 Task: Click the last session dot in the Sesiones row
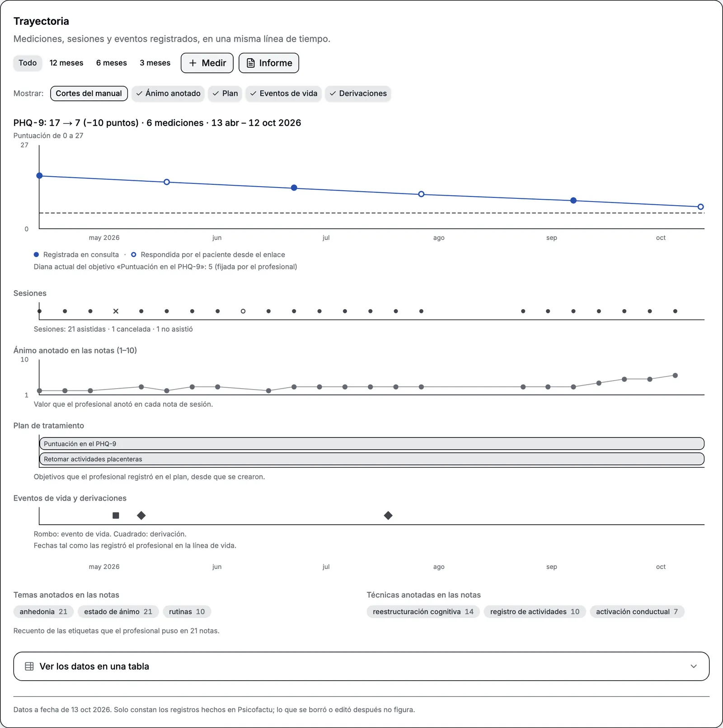pos(675,311)
